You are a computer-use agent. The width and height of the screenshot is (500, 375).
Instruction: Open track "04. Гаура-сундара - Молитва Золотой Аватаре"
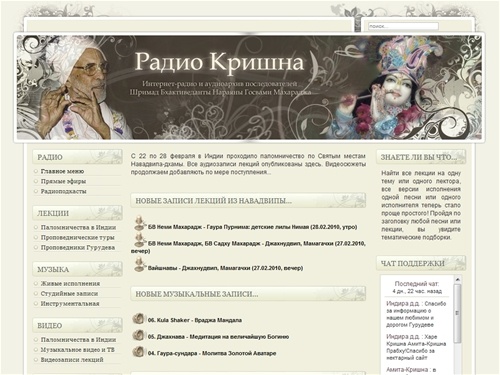point(212,353)
